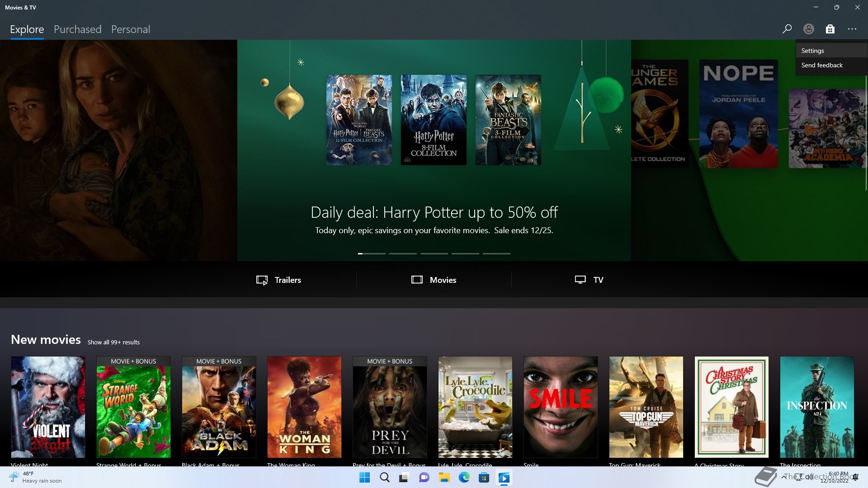Toggle the three-dot more options menu
The width and height of the screenshot is (868, 488).
[852, 29]
